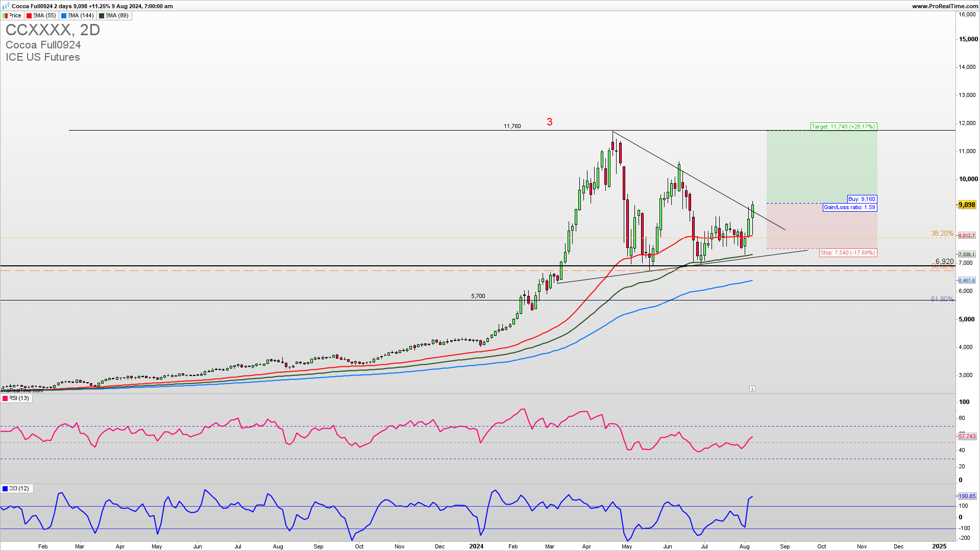Select the red wave 3 label
Viewport: 980px width, 551px height.
tap(550, 122)
